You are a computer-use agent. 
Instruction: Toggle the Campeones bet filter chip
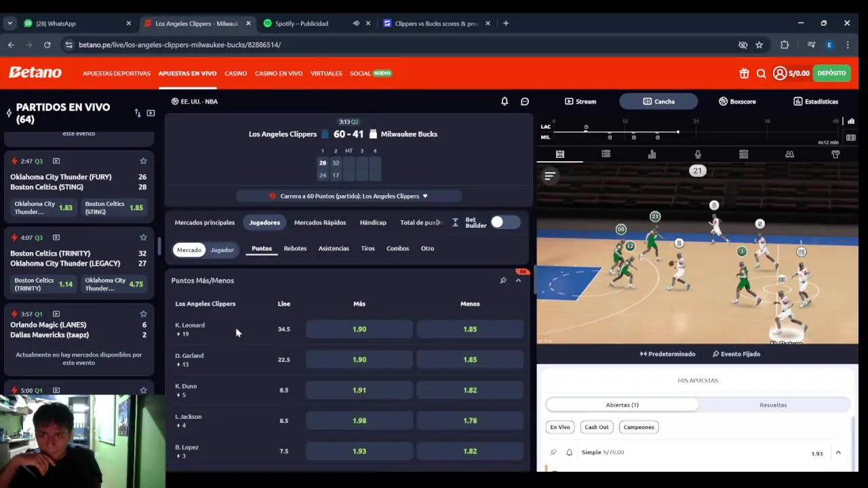639,427
